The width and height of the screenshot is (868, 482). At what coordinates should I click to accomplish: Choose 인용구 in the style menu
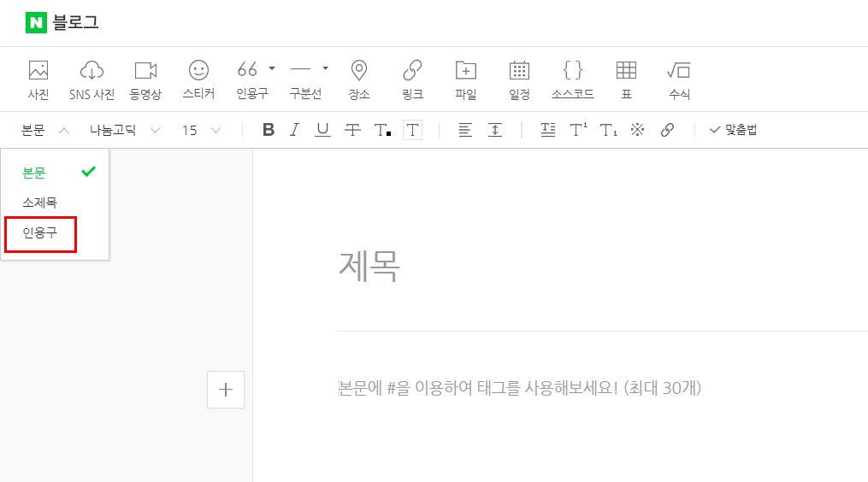pos(40,233)
